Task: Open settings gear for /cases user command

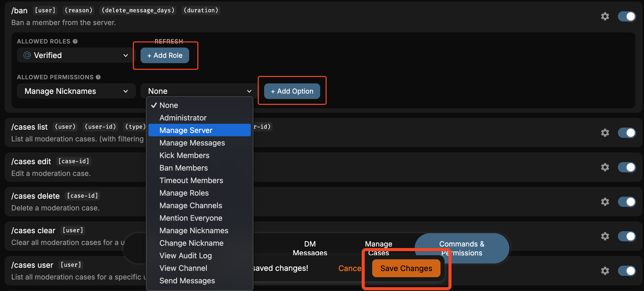Action: click(605, 271)
